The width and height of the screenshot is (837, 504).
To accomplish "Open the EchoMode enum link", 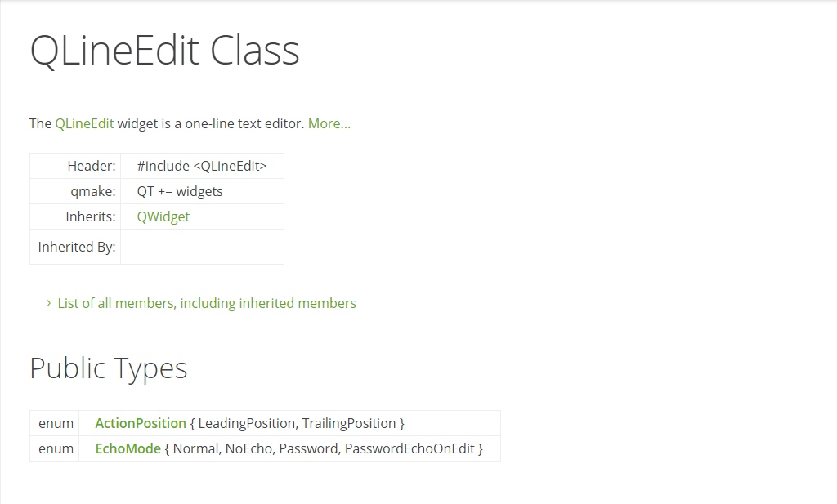I will coord(128,449).
